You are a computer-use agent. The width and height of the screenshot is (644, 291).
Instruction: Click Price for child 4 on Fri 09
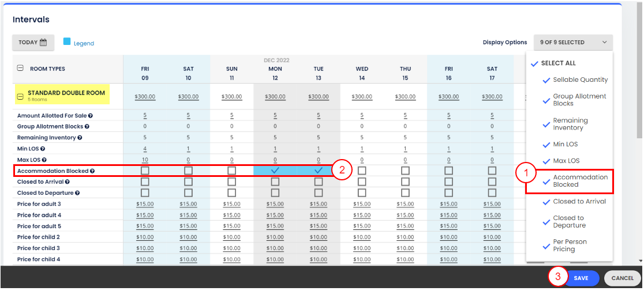[145, 259]
